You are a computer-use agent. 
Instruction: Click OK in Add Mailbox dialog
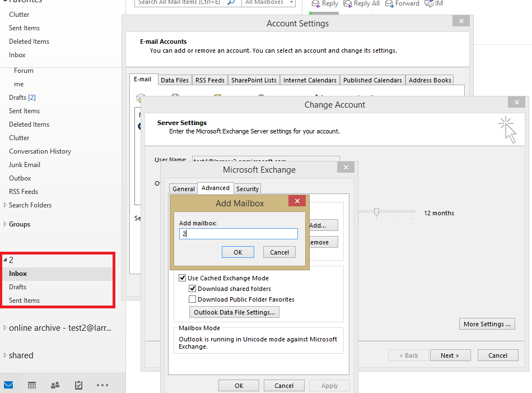tap(238, 252)
